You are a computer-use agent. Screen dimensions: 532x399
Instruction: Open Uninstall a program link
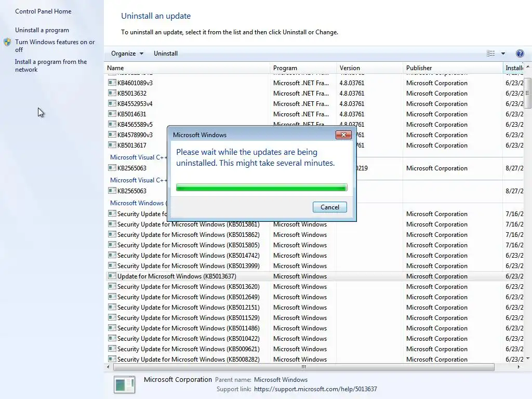[42, 30]
